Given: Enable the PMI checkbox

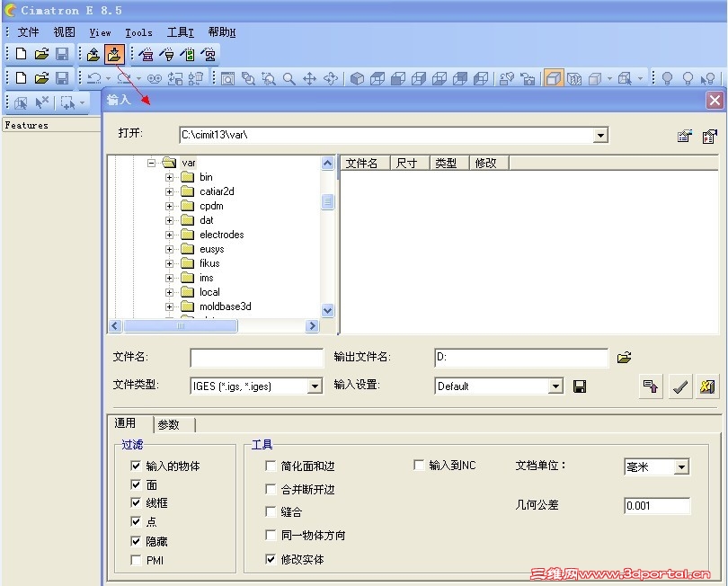Looking at the screenshot, I should click(136, 560).
